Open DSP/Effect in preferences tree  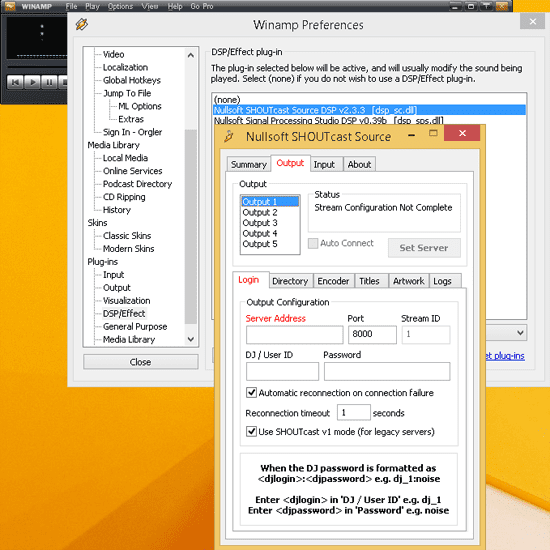pyautogui.click(x=124, y=313)
